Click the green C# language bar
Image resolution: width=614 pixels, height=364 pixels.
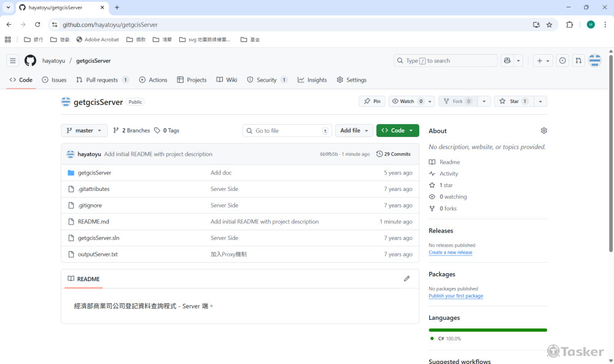[x=488, y=330]
